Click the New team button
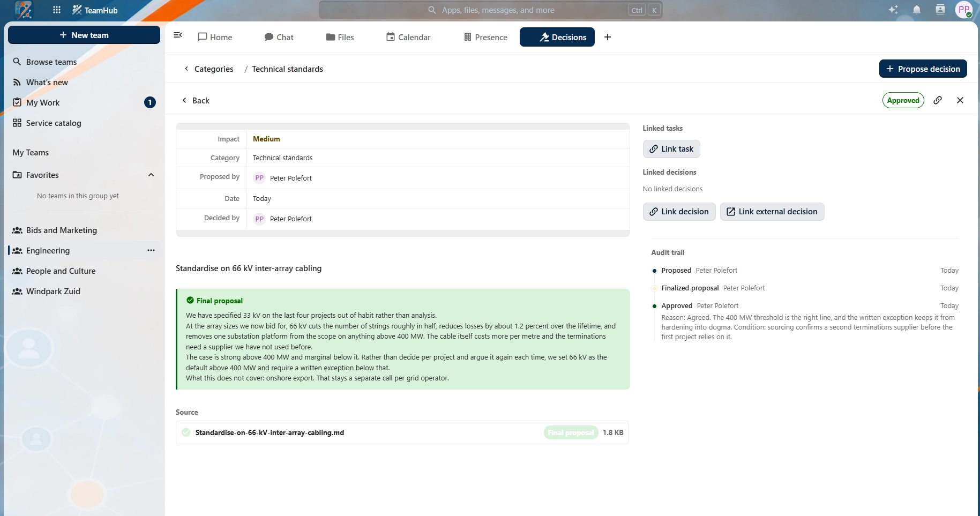Viewport: 980px width, 516px height. click(x=84, y=35)
